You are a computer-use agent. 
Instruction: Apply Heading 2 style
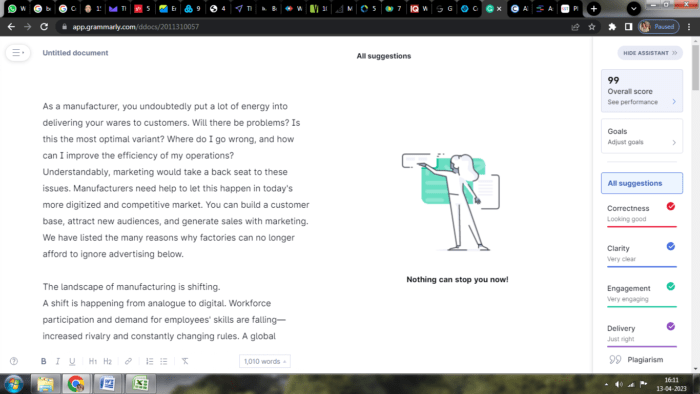pos(108,361)
